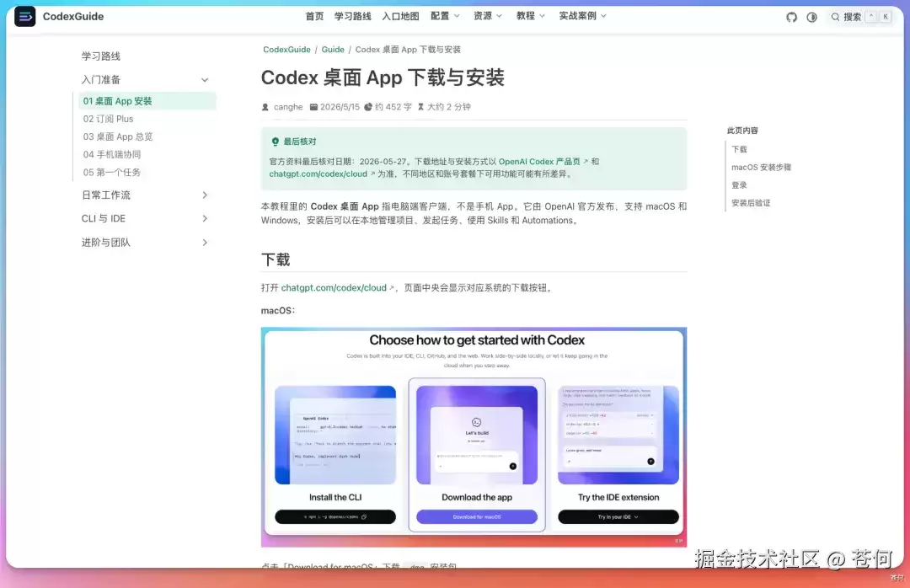Go to 首页 in the top navigation

[314, 16]
